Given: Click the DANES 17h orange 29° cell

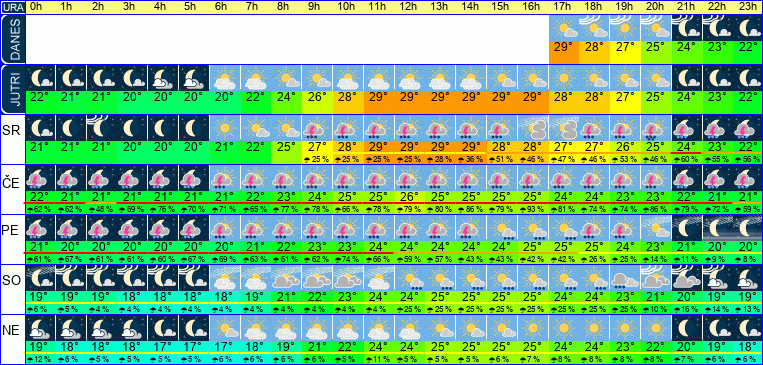Looking at the screenshot, I should click(x=564, y=52).
